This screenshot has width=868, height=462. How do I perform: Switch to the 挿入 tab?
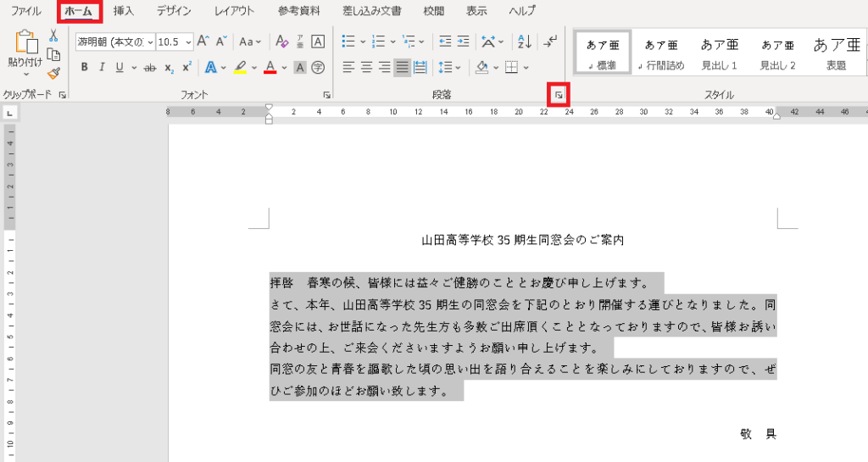click(x=124, y=11)
